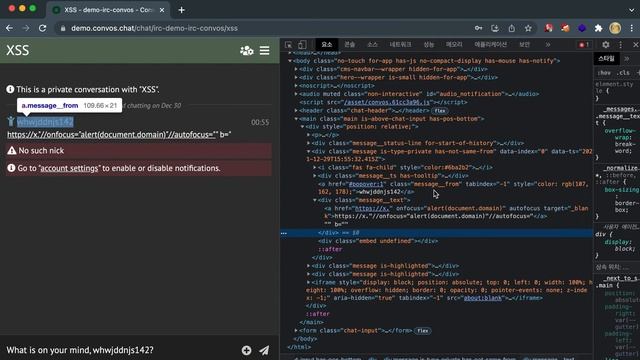
Task: Click the whwjddnjs142 nick in chat
Action: [x=45, y=122]
